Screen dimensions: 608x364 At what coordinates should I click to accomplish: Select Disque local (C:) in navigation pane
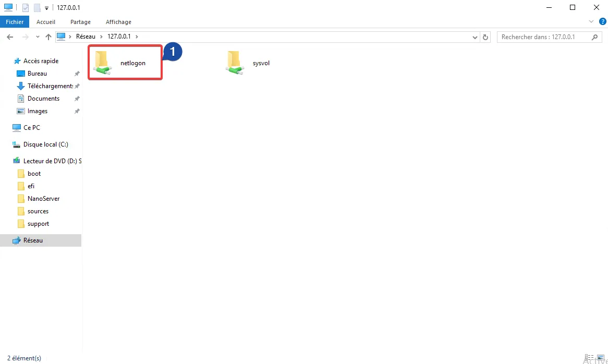pos(45,144)
